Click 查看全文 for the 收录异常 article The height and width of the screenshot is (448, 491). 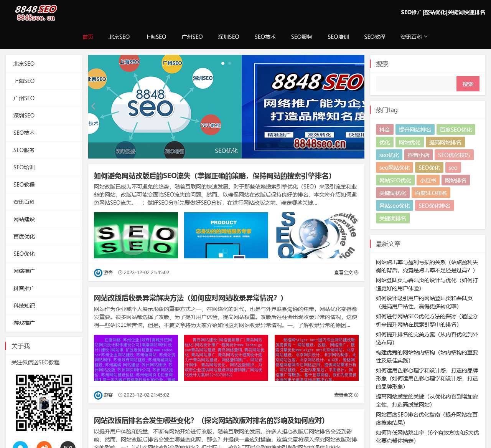[x=346, y=395]
